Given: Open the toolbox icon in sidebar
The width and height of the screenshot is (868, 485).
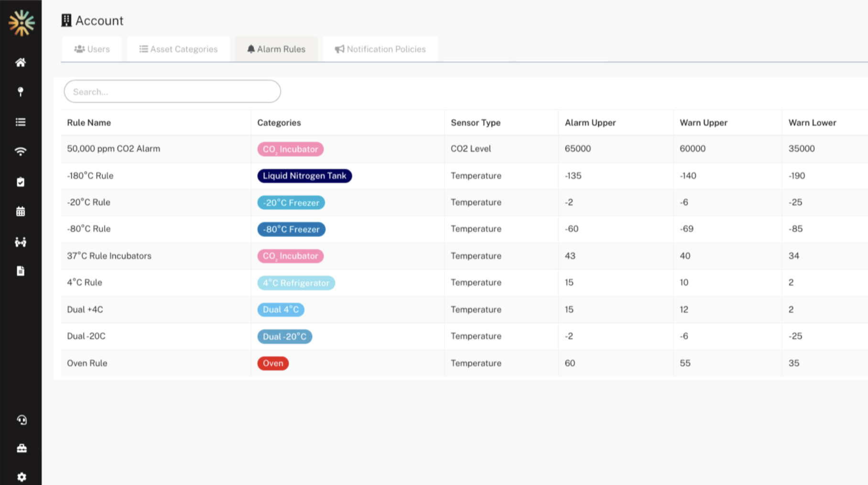Looking at the screenshot, I should 22,448.
